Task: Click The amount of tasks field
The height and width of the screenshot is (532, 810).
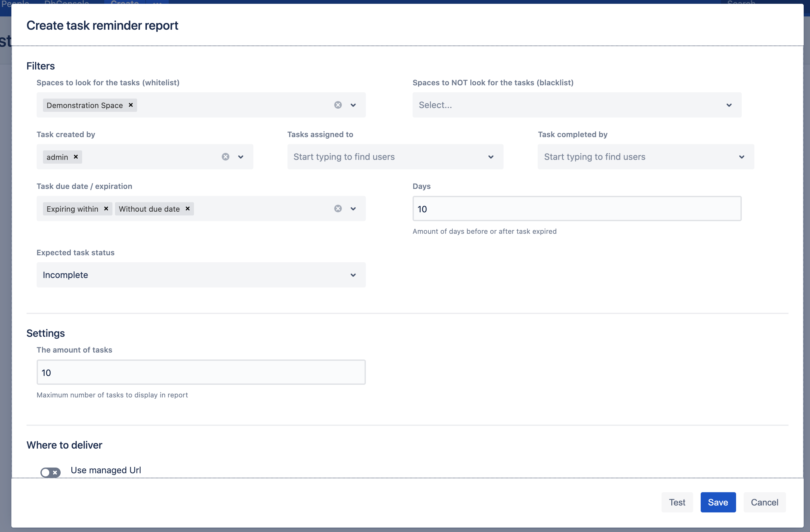Action: [x=201, y=372]
